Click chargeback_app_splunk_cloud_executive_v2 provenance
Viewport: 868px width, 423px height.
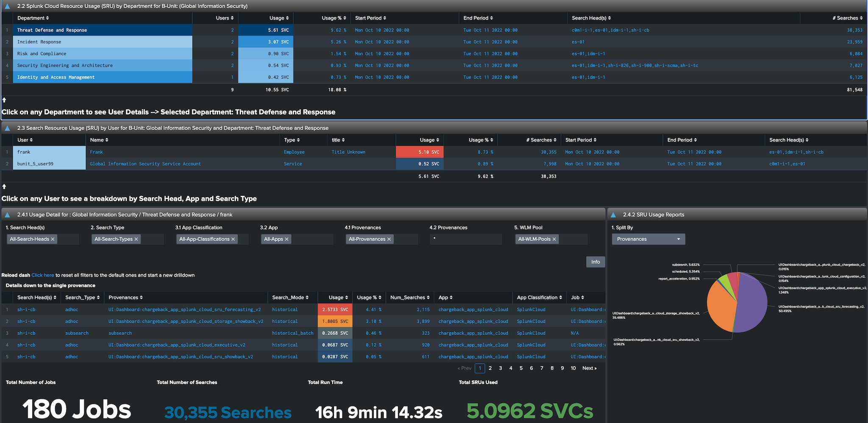pos(177,345)
